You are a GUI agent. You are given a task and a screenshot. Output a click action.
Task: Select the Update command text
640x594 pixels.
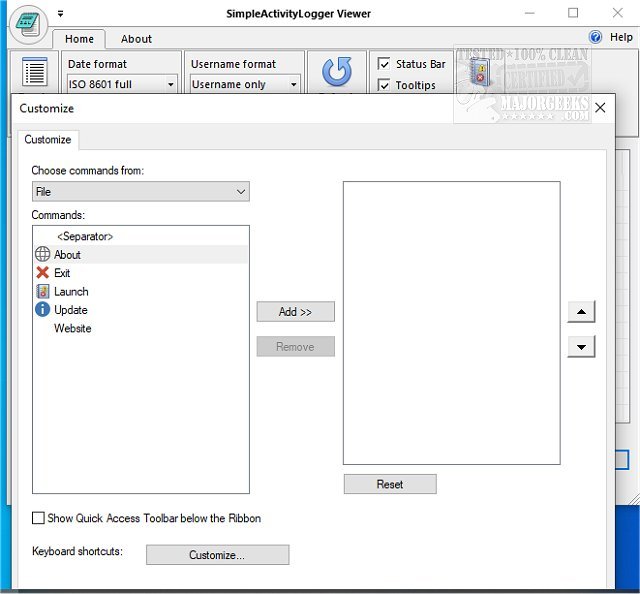[x=71, y=310]
